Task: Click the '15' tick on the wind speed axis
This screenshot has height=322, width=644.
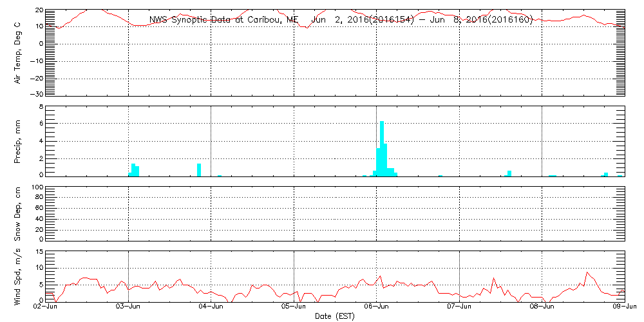Action: click(39, 251)
